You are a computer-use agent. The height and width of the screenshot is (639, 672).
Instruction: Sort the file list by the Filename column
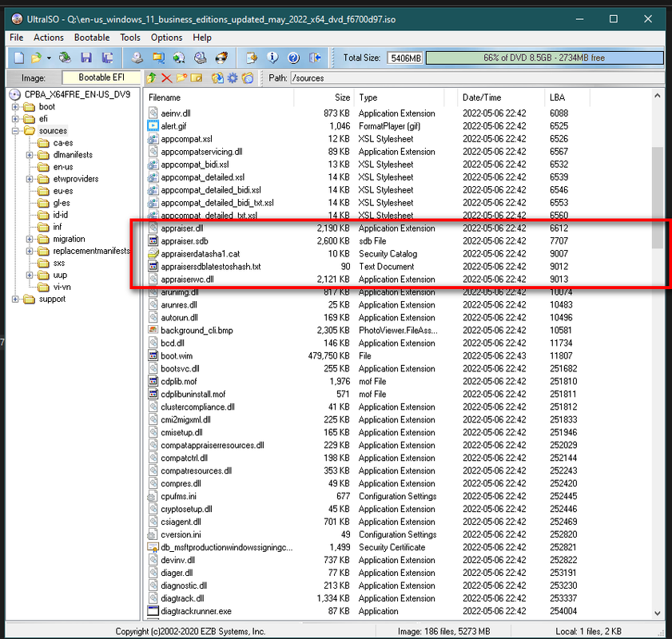tap(220, 97)
